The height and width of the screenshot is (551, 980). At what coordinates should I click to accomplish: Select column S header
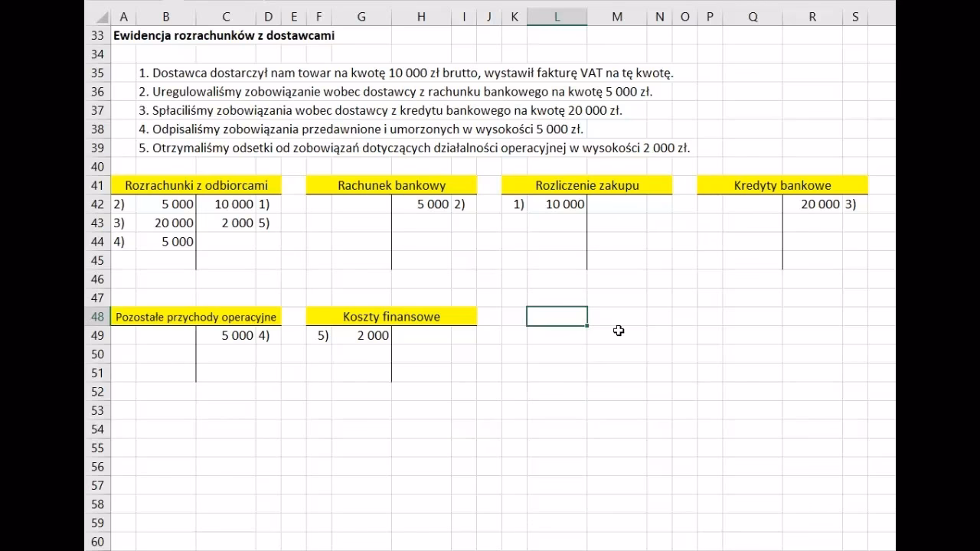tap(854, 17)
